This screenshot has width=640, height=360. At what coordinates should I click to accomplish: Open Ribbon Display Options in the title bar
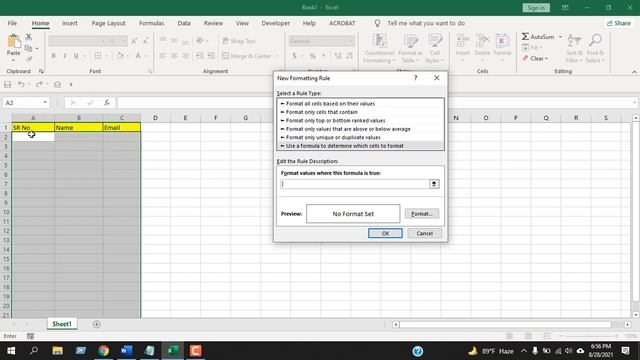click(x=565, y=7)
